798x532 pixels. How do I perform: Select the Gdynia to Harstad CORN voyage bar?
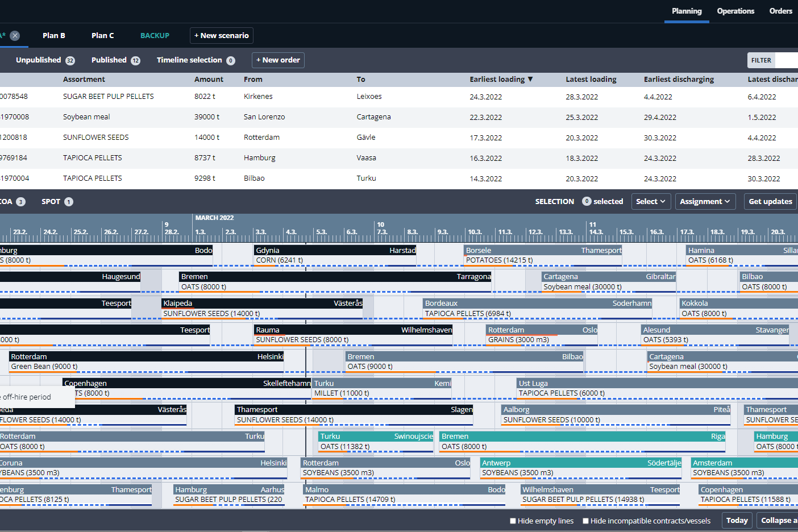click(x=335, y=255)
